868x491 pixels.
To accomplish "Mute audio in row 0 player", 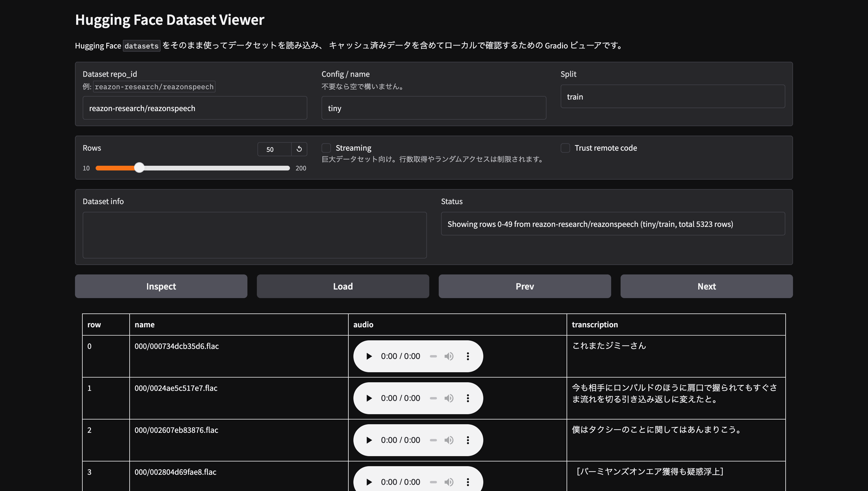I will 449,356.
